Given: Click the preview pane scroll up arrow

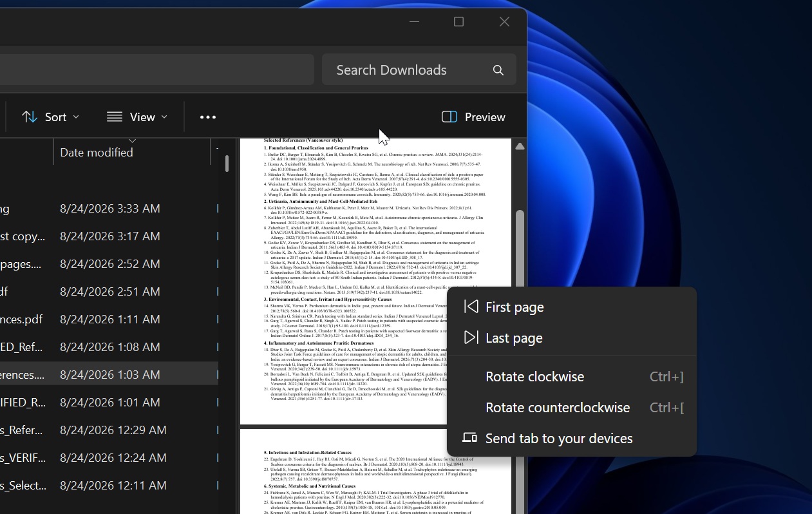Looking at the screenshot, I should tap(520, 146).
